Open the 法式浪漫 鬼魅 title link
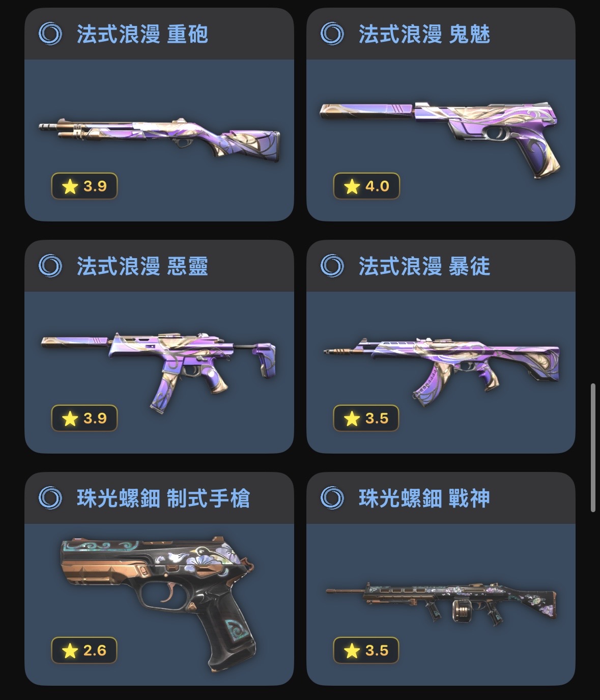The width and height of the screenshot is (600, 700). (424, 34)
